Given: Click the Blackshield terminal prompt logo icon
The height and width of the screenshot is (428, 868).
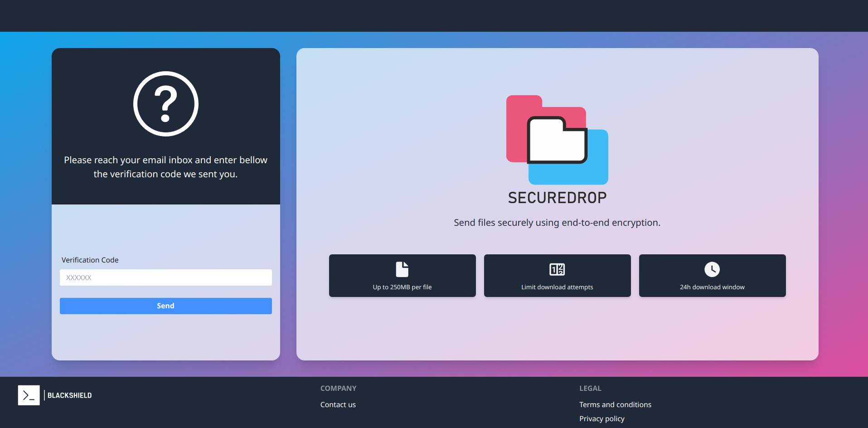Looking at the screenshot, I should (29, 395).
